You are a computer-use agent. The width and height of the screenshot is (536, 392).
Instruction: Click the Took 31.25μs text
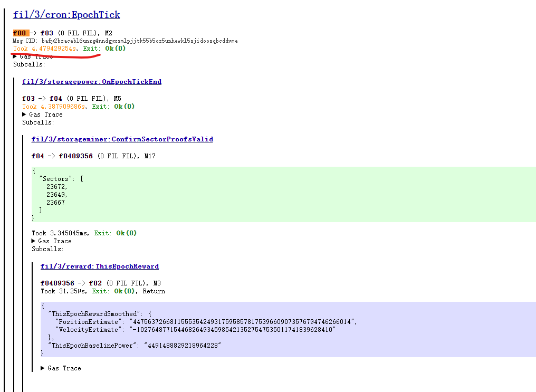(x=64, y=291)
